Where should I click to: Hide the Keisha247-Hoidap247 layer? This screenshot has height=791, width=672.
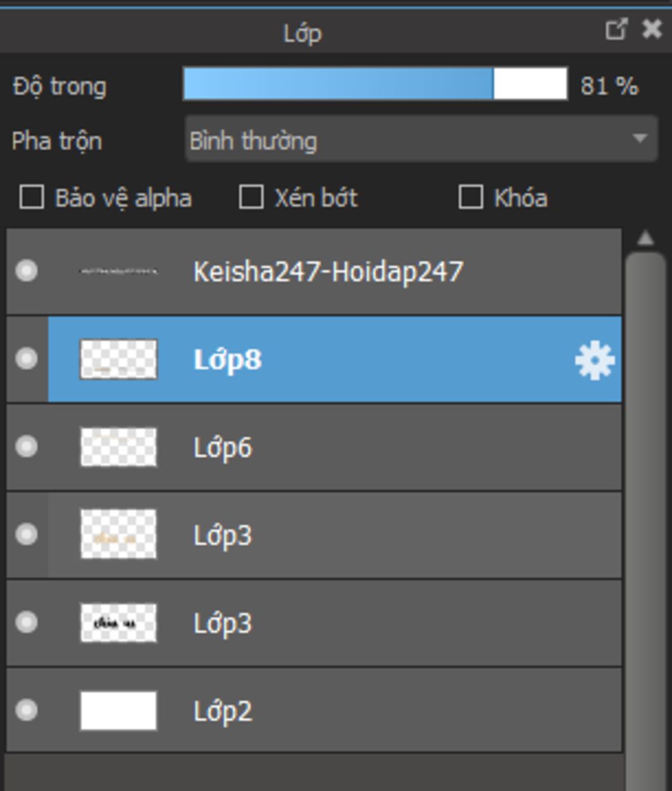click(26, 270)
